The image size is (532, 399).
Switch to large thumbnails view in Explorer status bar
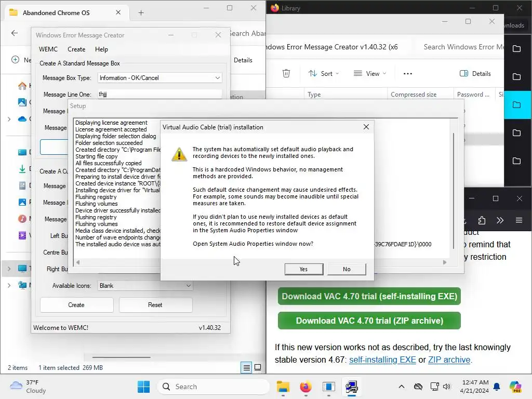coord(258,367)
